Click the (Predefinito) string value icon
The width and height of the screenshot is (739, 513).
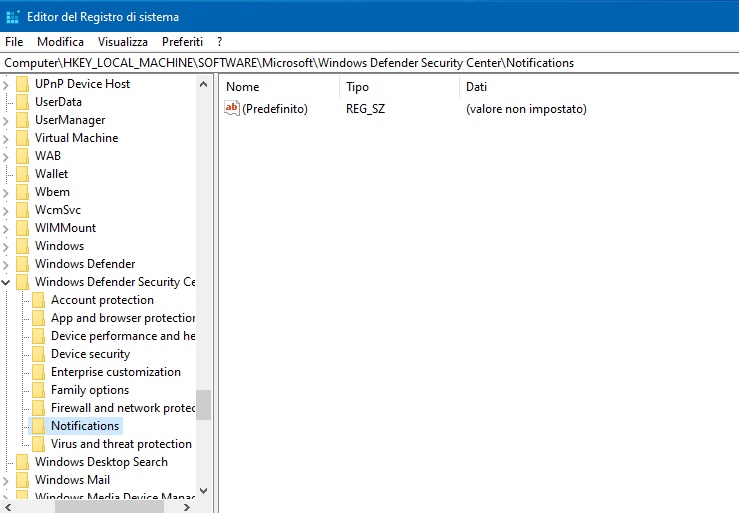coord(232,108)
